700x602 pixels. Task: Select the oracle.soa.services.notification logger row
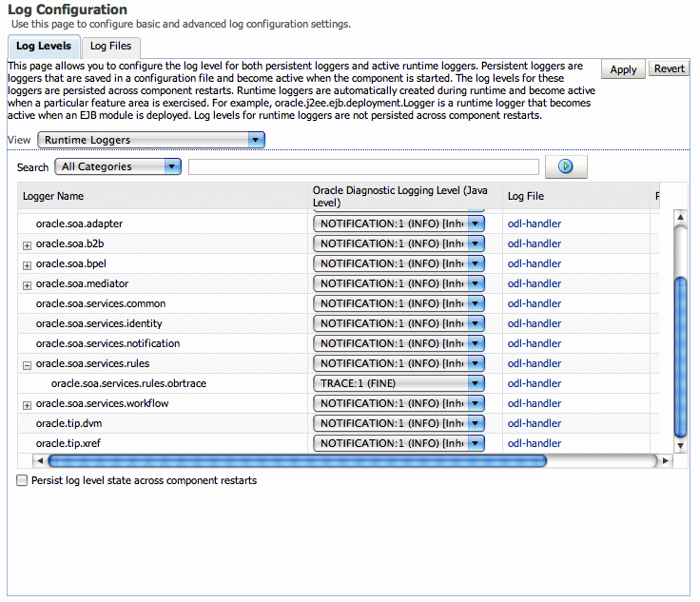[x=339, y=343]
